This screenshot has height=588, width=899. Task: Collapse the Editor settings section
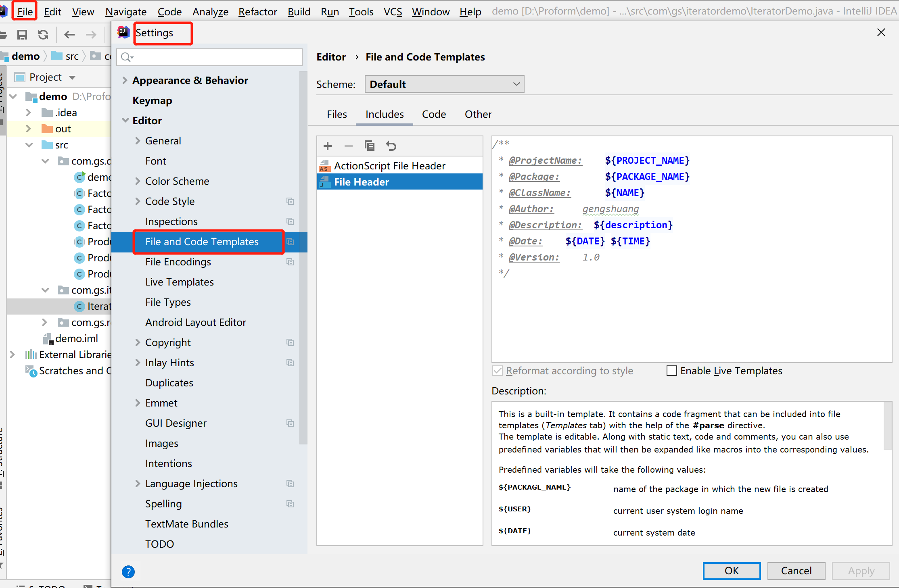125,121
